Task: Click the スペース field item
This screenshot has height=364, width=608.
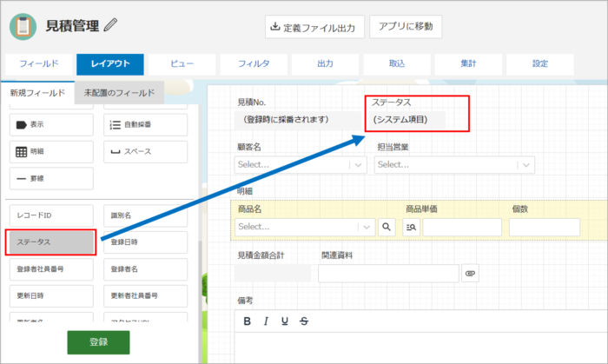Action: (145, 151)
